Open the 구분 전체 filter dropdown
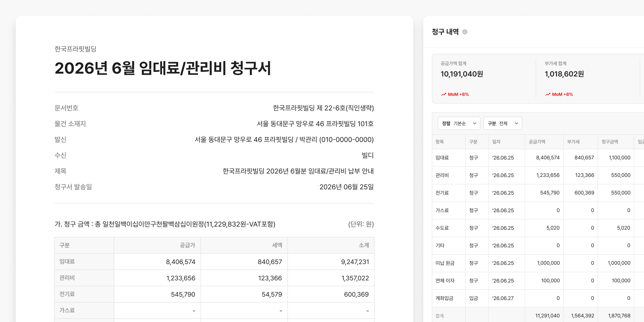Screen dimensions: 644x322 [x=503, y=123]
